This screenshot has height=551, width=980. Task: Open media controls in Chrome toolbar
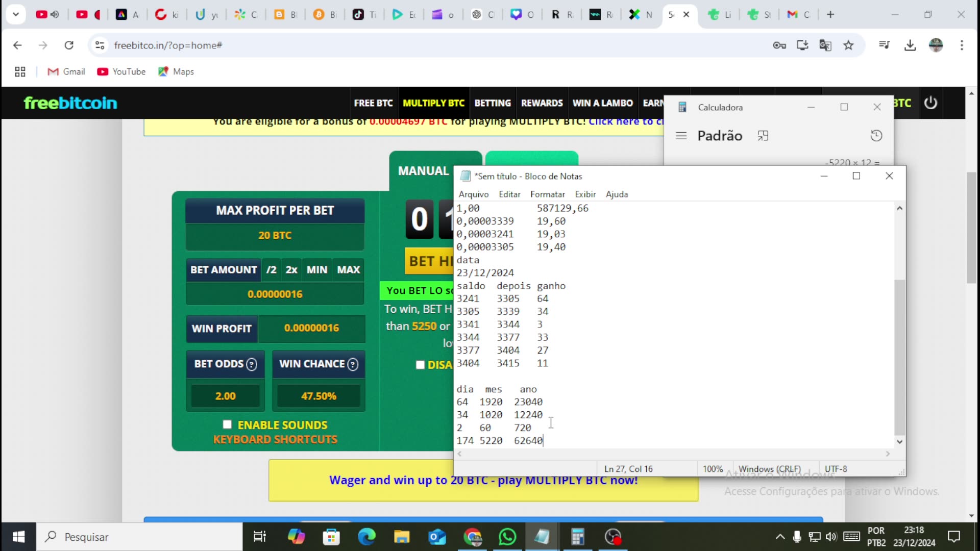pyautogui.click(x=885, y=45)
